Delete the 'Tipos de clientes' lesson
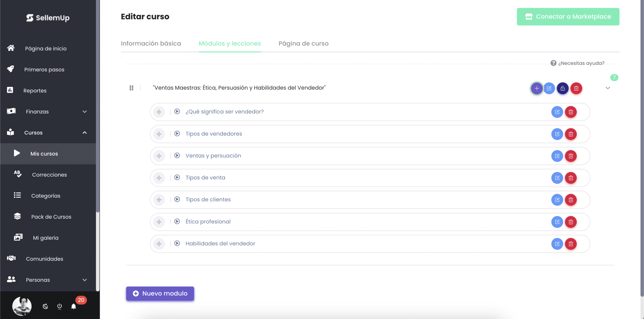 [571, 200]
